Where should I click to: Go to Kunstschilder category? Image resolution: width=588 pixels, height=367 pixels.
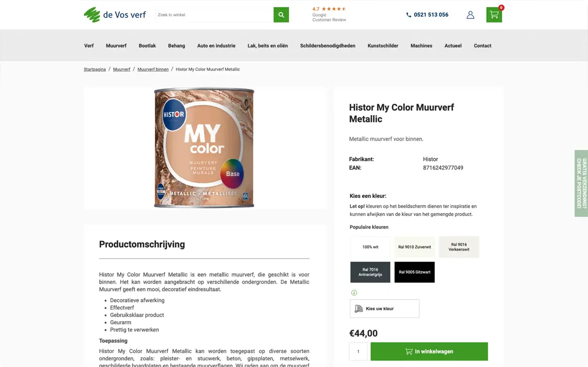click(x=383, y=46)
